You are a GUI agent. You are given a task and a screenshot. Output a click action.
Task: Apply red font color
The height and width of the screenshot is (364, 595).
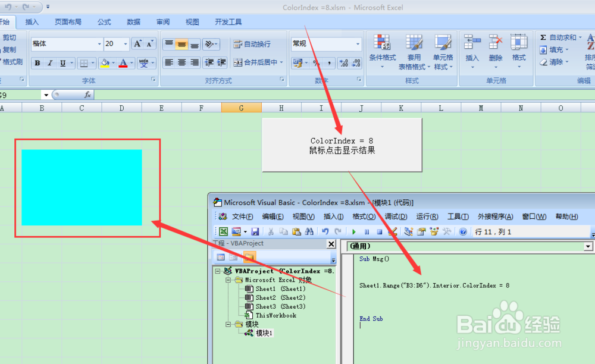pos(123,63)
